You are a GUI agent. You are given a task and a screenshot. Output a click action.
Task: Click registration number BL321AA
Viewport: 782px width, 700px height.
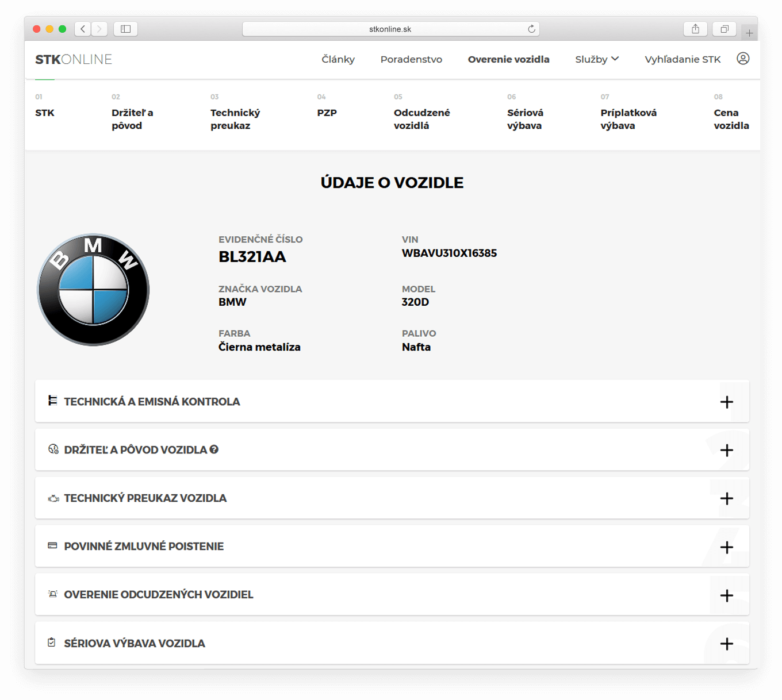point(252,257)
